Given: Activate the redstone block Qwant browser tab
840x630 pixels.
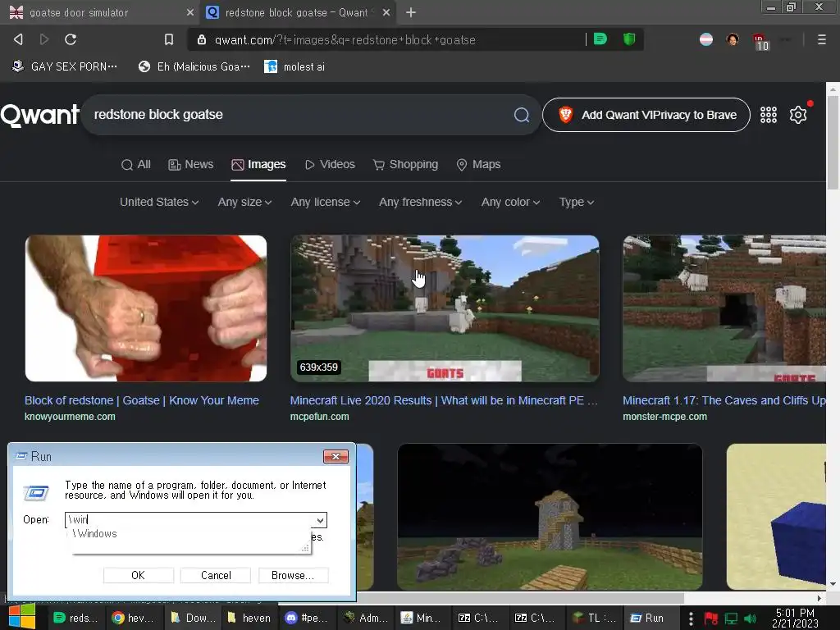Looking at the screenshot, I should point(298,12).
